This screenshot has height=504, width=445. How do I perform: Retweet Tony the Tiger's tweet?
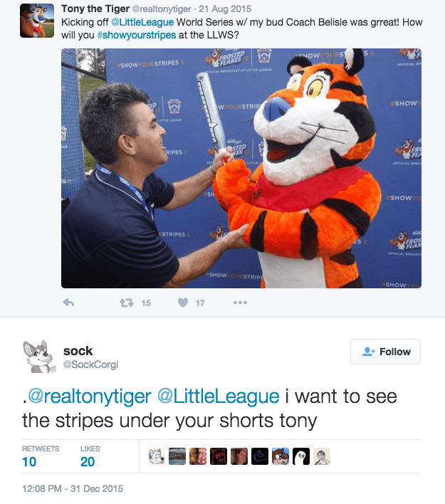127,303
